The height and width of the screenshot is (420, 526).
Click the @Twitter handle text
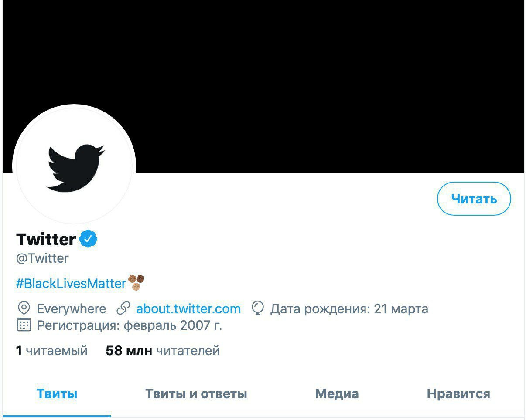tap(42, 258)
